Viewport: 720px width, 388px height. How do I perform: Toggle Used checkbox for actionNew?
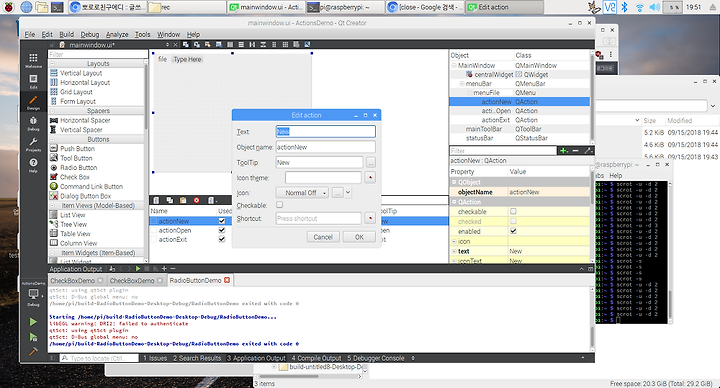coord(222,221)
